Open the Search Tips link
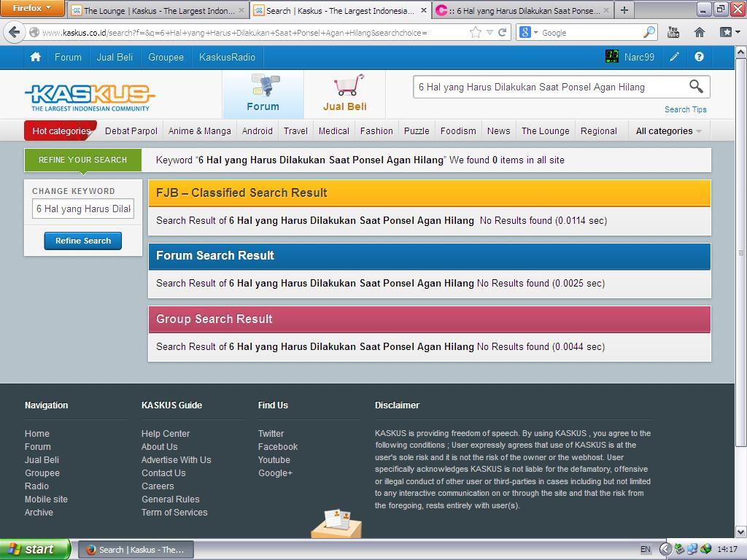Viewport: 747px width, 560px height. click(x=686, y=109)
